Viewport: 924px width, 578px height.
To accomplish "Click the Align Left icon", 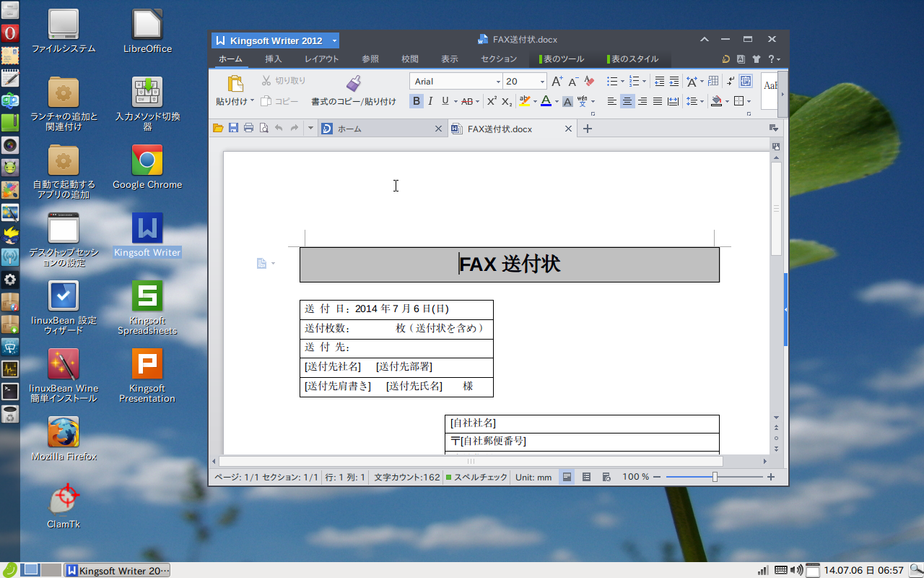I will pyautogui.click(x=612, y=101).
